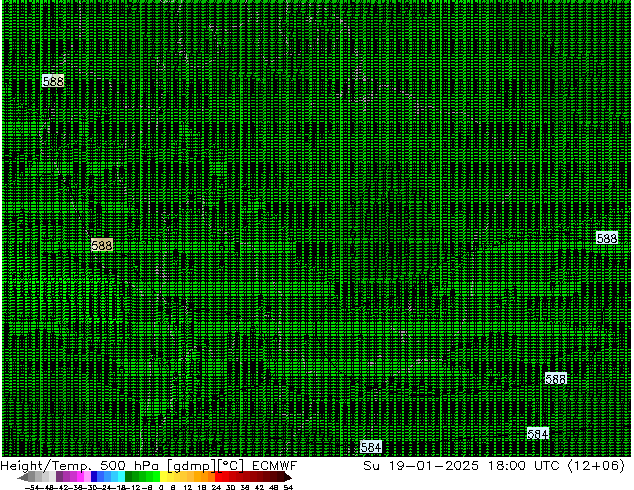
Task: Click the 'Height/Temp.' caption text
Action: (x=46, y=466)
